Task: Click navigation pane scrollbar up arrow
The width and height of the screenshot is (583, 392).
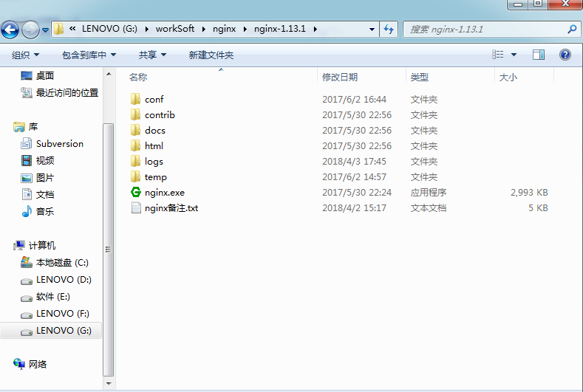Action: [x=109, y=74]
